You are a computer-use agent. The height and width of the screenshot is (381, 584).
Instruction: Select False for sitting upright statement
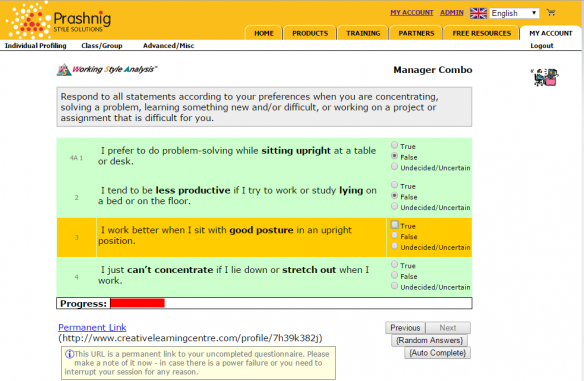(394, 156)
